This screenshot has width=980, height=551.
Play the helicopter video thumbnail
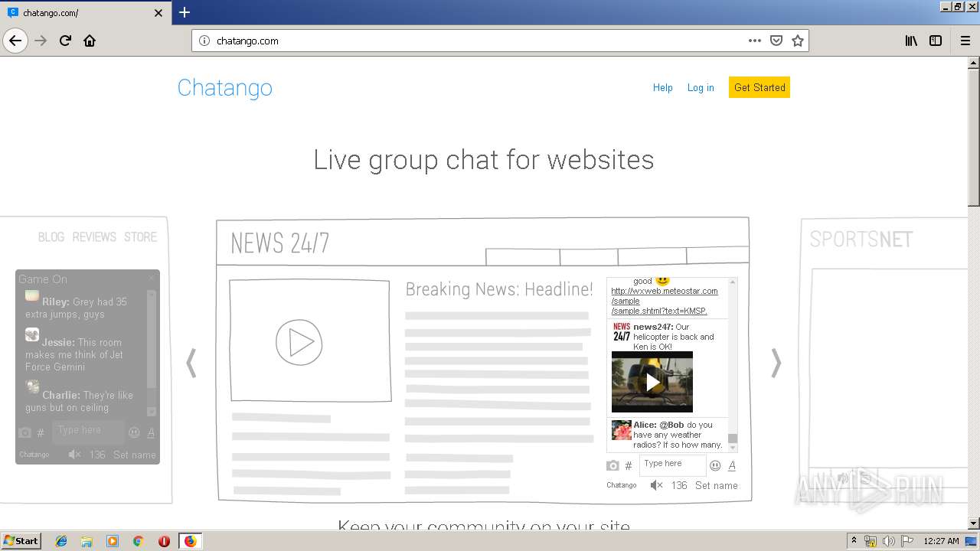[652, 382]
